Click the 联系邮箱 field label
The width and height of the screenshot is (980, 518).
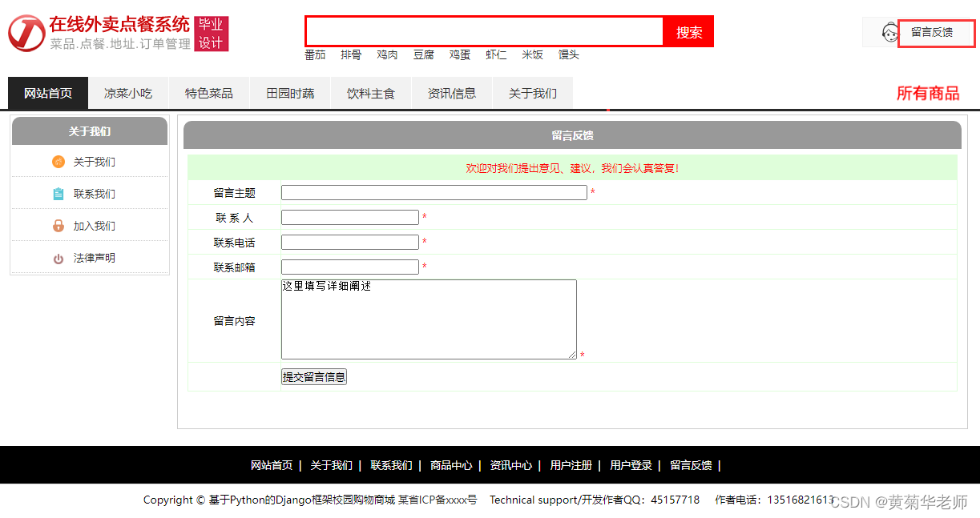(234, 267)
